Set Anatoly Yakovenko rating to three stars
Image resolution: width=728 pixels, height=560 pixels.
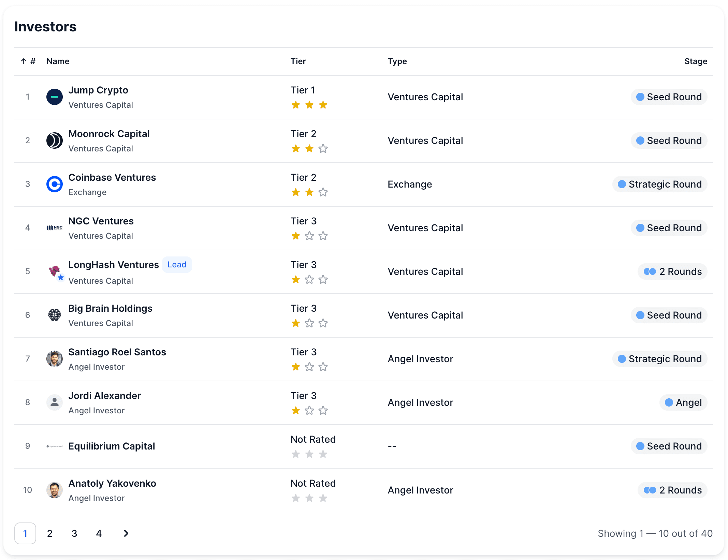click(323, 498)
